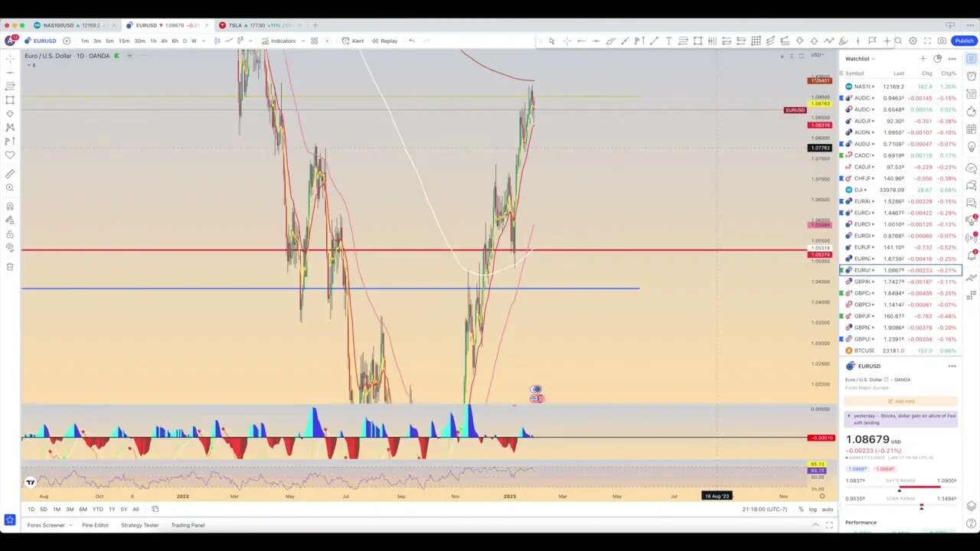Open the Indicators button
This screenshot has height=551, width=980.
pos(279,41)
